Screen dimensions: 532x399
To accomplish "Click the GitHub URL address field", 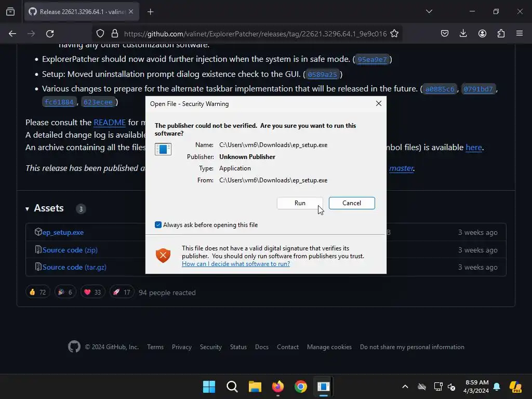I will click(x=255, y=34).
